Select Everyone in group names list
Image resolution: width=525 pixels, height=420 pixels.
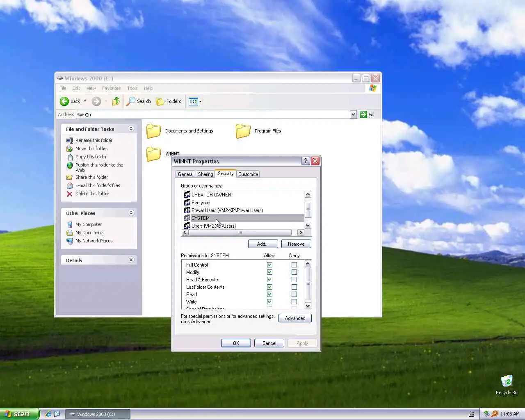pyautogui.click(x=243, y=203)
